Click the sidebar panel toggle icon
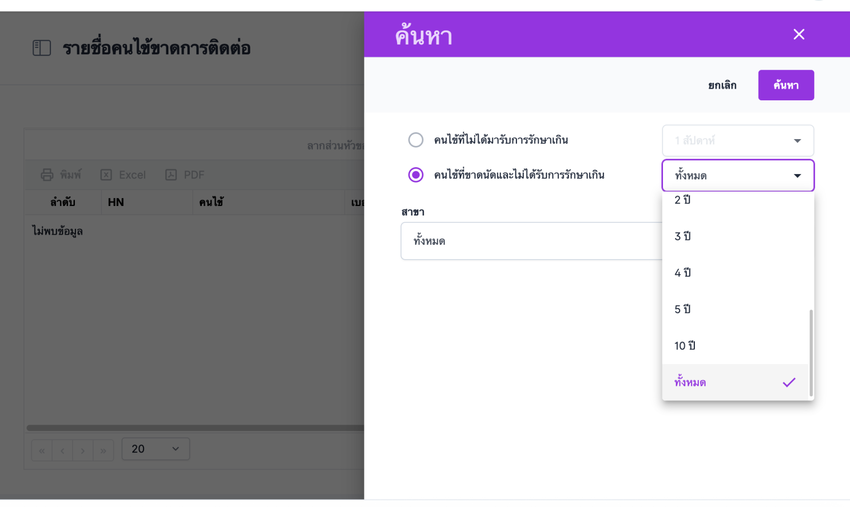The image size is (850, 507). 41,48
